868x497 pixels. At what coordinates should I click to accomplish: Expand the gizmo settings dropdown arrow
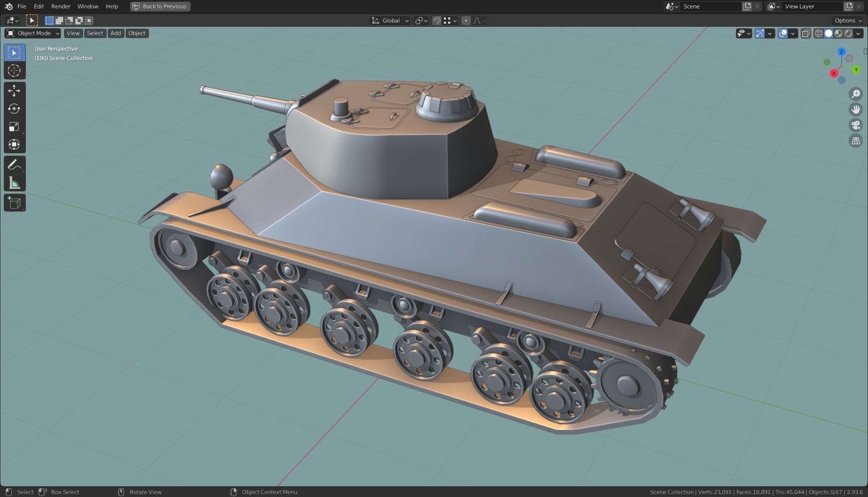click(x=770, y=33)
